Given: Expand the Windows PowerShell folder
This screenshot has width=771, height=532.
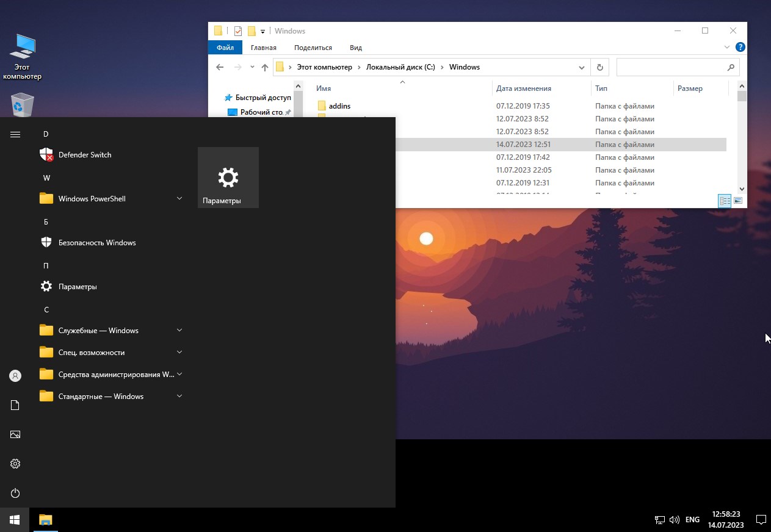Looking at the screenshot, I should [179, 199].
